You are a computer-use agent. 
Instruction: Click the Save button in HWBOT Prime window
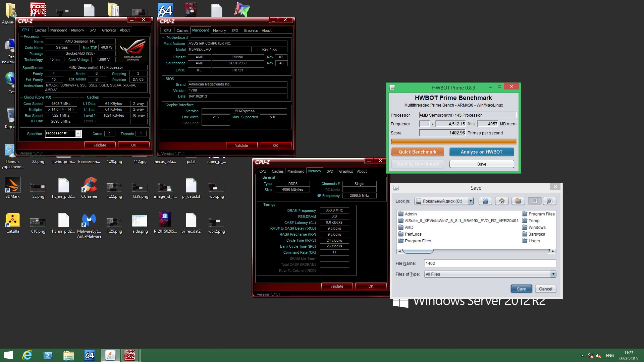click(x=481, y=164)
